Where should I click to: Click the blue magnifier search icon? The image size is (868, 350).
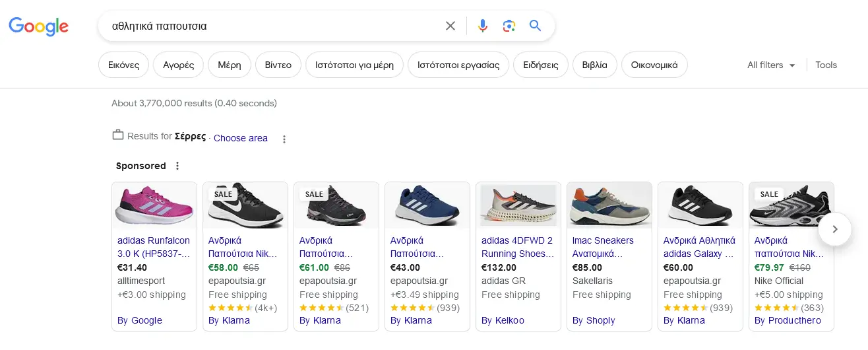pos(535,26)
